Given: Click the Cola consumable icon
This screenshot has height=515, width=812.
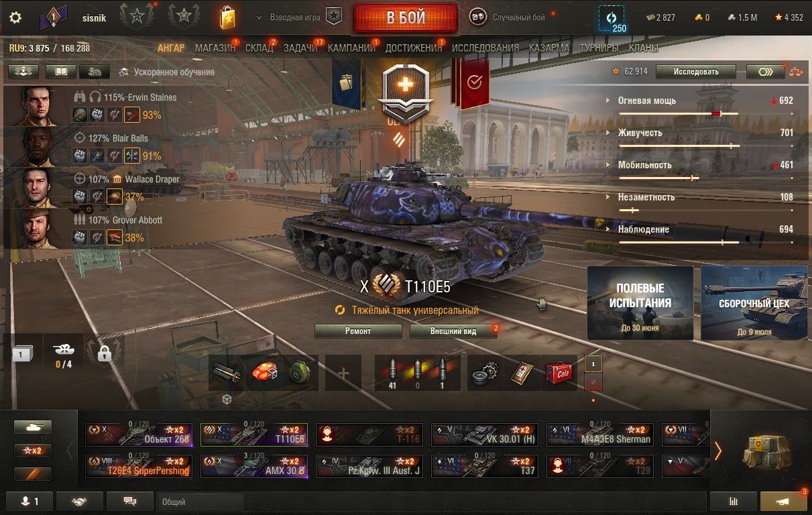Looking at the screenshot, I should [559, 373].
